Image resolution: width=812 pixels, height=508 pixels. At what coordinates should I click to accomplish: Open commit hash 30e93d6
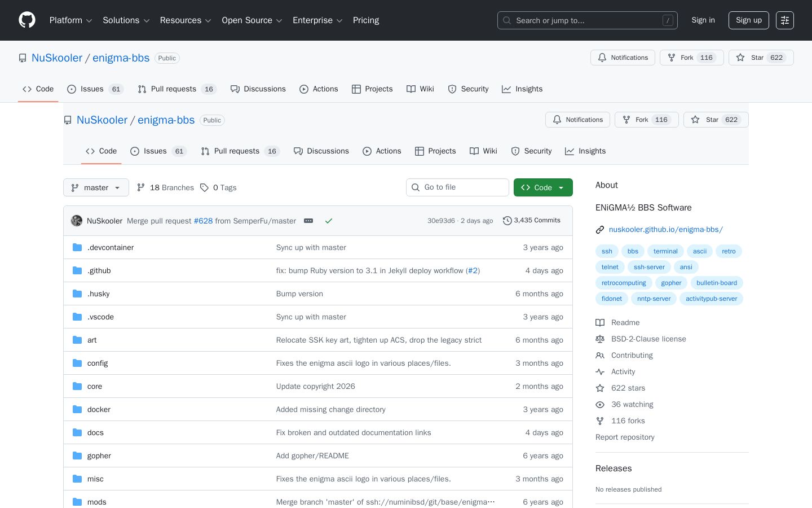tap(441, 221)
